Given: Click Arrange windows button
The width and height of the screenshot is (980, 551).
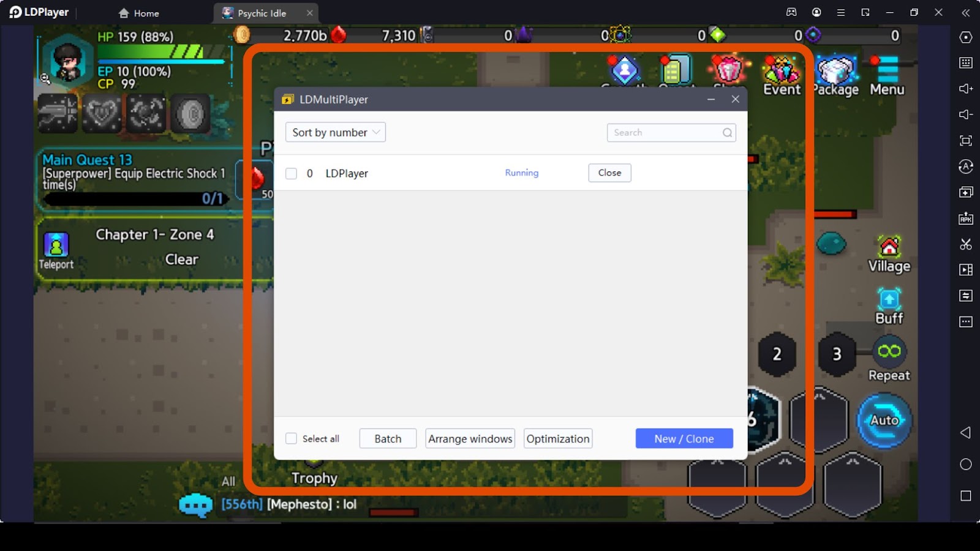Looking at the screenshot, I should pyautogui.click(x=470, y=438).
